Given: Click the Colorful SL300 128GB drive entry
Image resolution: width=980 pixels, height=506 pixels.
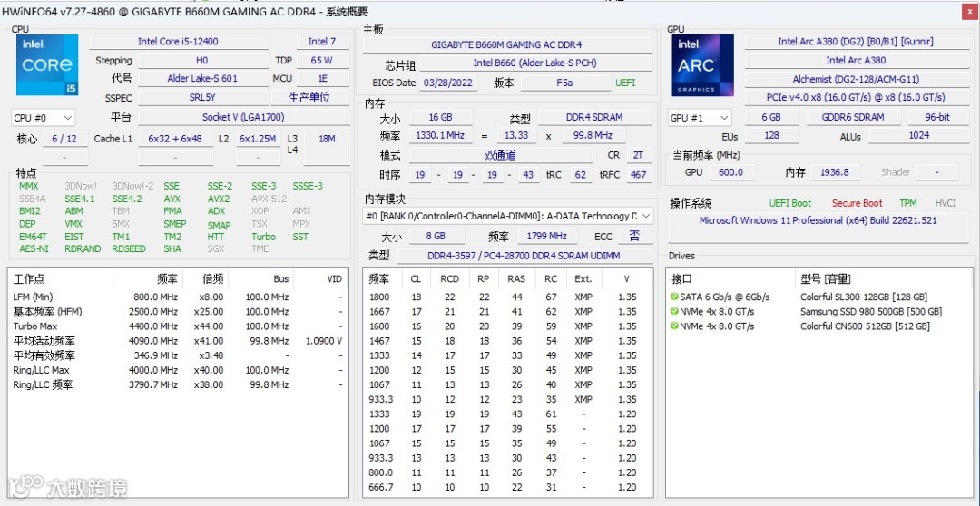Looking at the screenshot, I should tap(864, 297).
